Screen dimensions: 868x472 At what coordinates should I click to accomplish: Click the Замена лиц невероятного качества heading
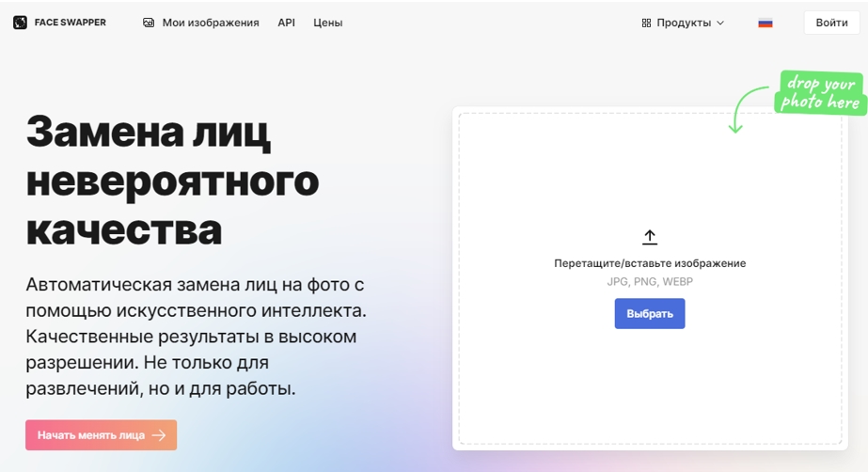pyautogui.click(x=172, y=181)
